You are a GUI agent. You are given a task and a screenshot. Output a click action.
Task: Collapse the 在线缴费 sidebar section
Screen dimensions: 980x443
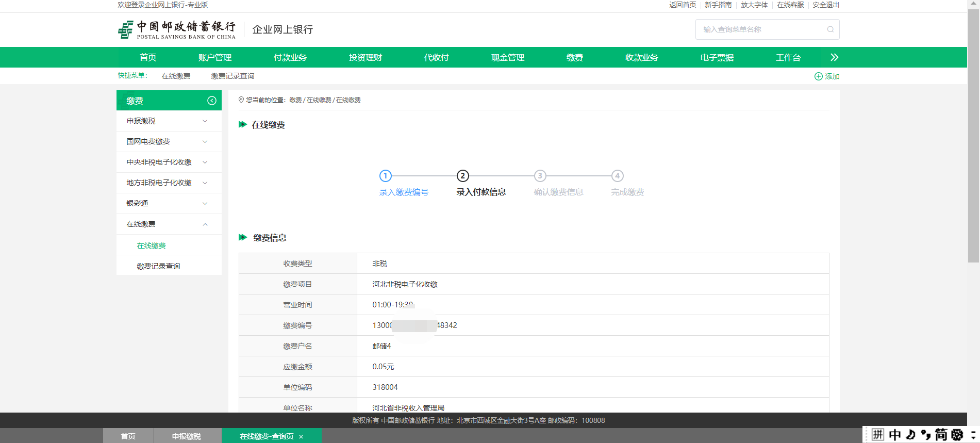tap(205, 224)
